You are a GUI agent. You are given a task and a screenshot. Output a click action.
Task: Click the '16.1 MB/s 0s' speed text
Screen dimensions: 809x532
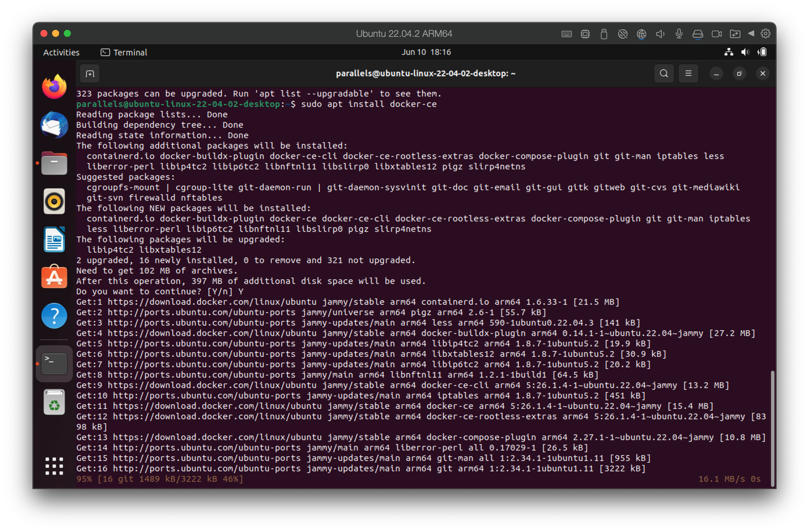point(729,479)
